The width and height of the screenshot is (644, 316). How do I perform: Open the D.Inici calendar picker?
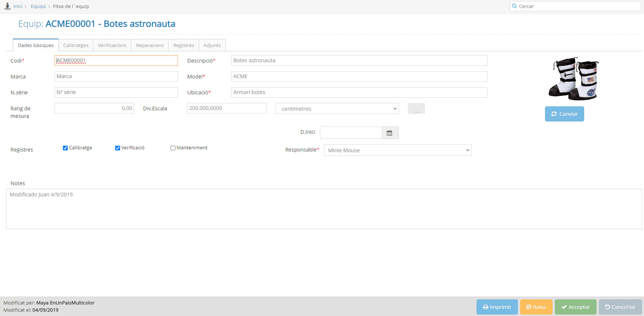click(390, 133)
